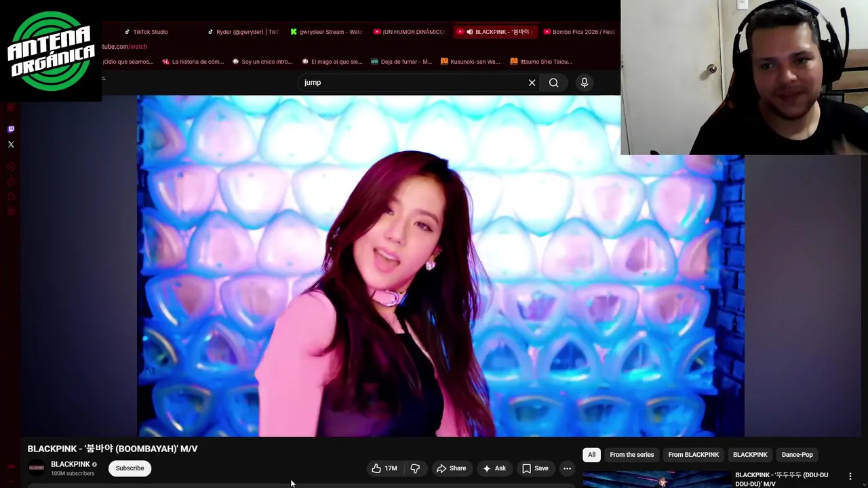Screen dimensions: 868x488
Task: Open the Ask AI button
Action: pos(494,468)
